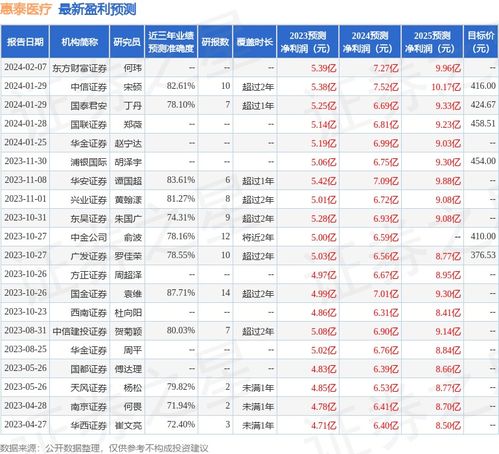This screenshot has height=454, width=499.
Task: Click the date 2023-04-28
Action: tap(25, 406)
